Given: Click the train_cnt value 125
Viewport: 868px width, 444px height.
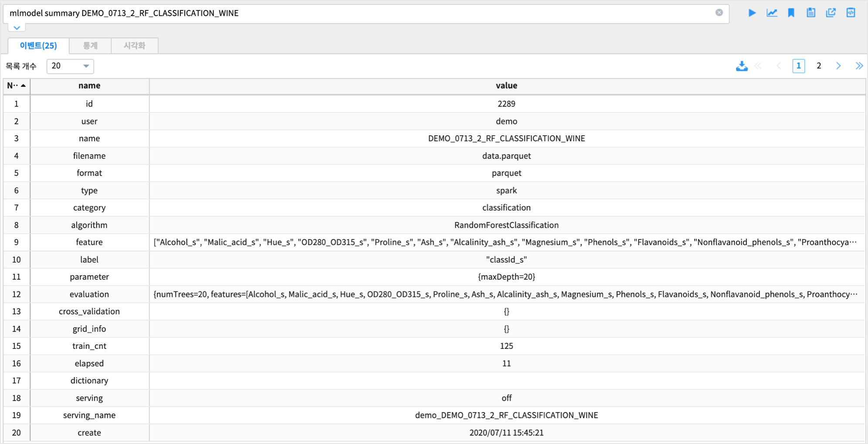Looking at the screenshot, I should point(506,346).
